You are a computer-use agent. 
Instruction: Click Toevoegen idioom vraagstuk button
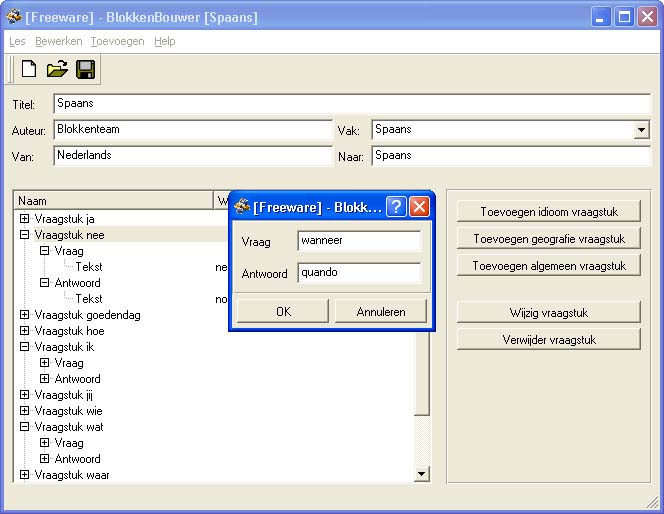pyautogui.click(x=548, y=212)
